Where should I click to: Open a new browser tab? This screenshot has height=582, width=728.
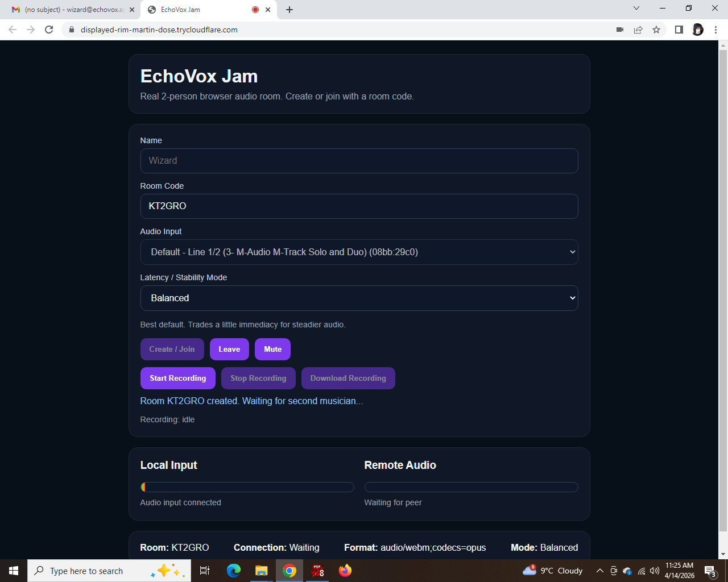click(x=289, y=10)
